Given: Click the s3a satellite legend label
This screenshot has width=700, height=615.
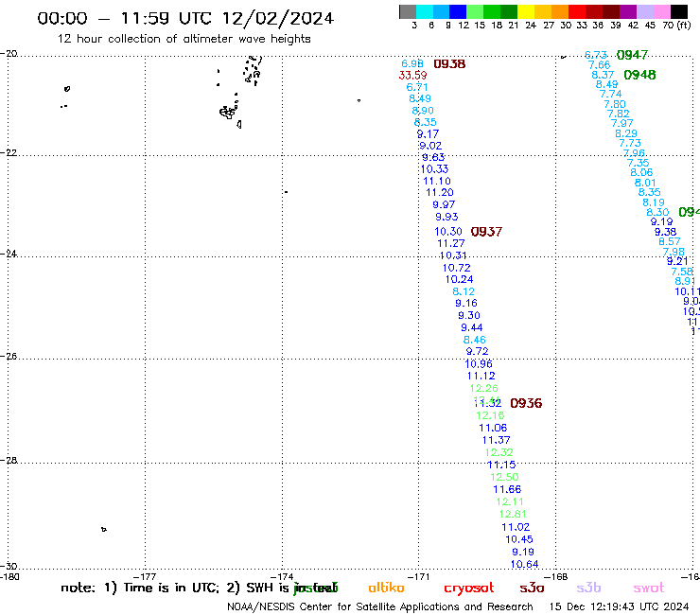Looking at the screenshot, I should 532,588.
